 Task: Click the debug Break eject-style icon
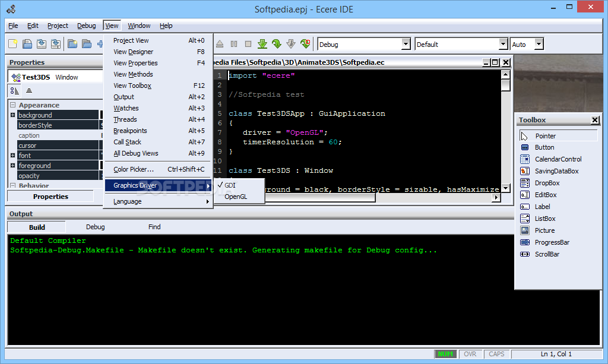pyautogui.click(x=220, y=44)
